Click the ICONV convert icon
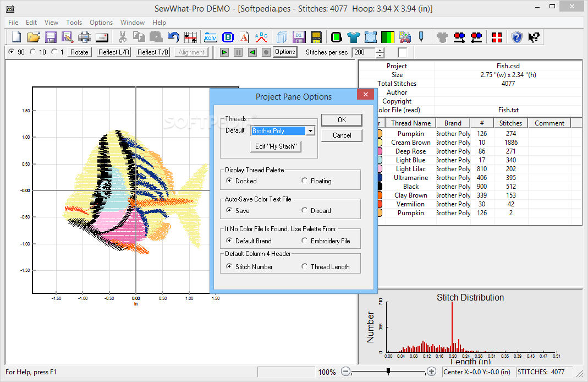Viewport: 588px width, 382px height. 210,37
